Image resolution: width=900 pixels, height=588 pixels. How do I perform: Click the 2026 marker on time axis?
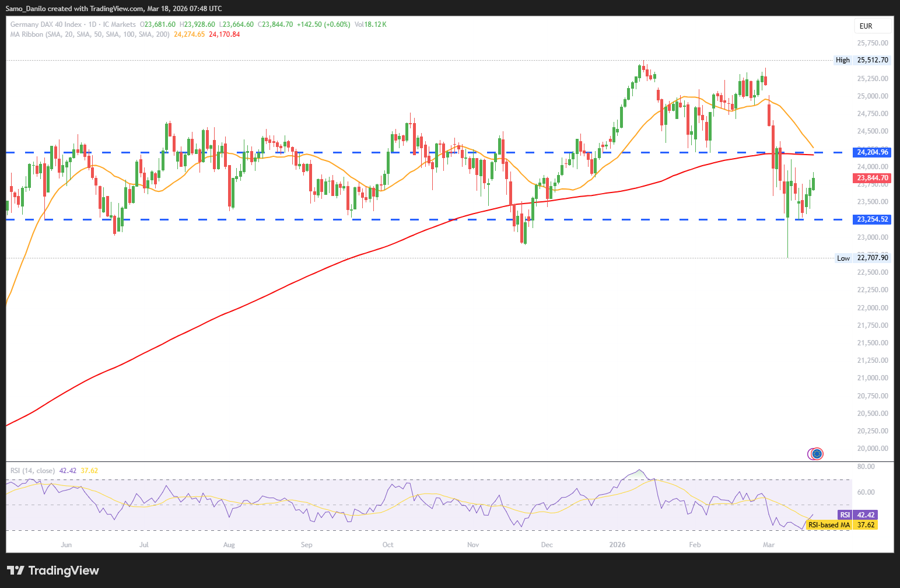coord(617,545)
